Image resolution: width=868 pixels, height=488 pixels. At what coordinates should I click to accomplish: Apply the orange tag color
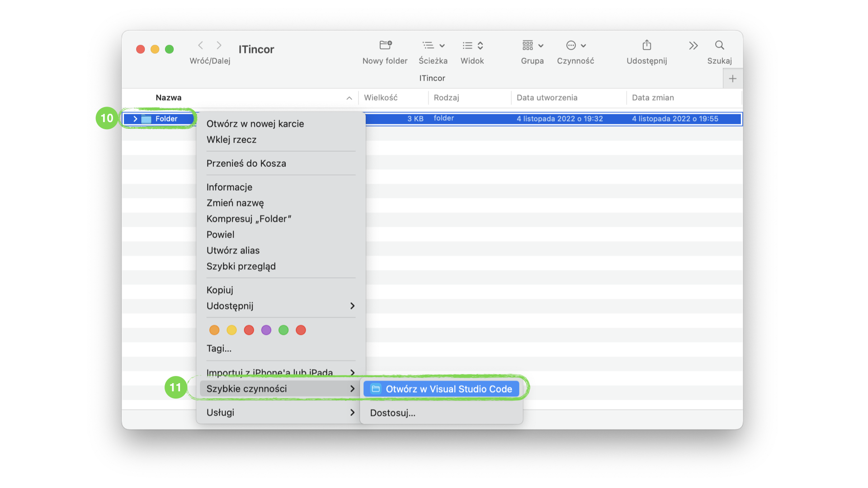pos(214,330)
